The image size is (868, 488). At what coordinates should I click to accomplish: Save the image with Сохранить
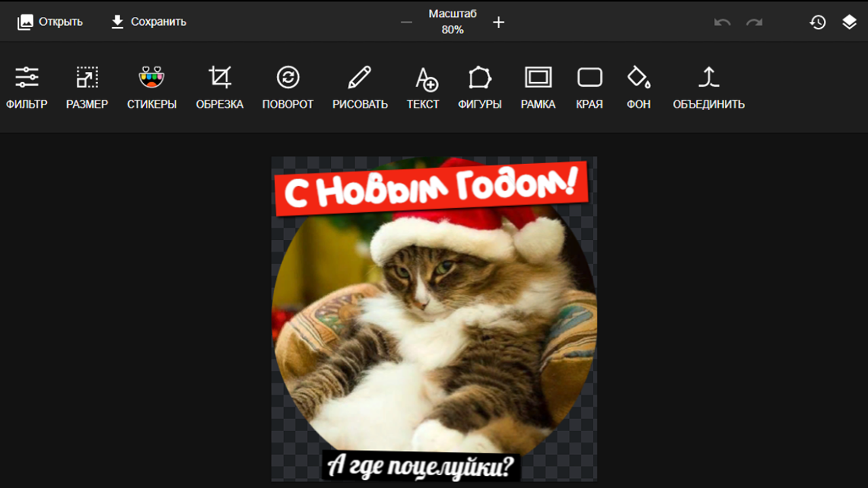pyautogui.click(x=149, y=21)
